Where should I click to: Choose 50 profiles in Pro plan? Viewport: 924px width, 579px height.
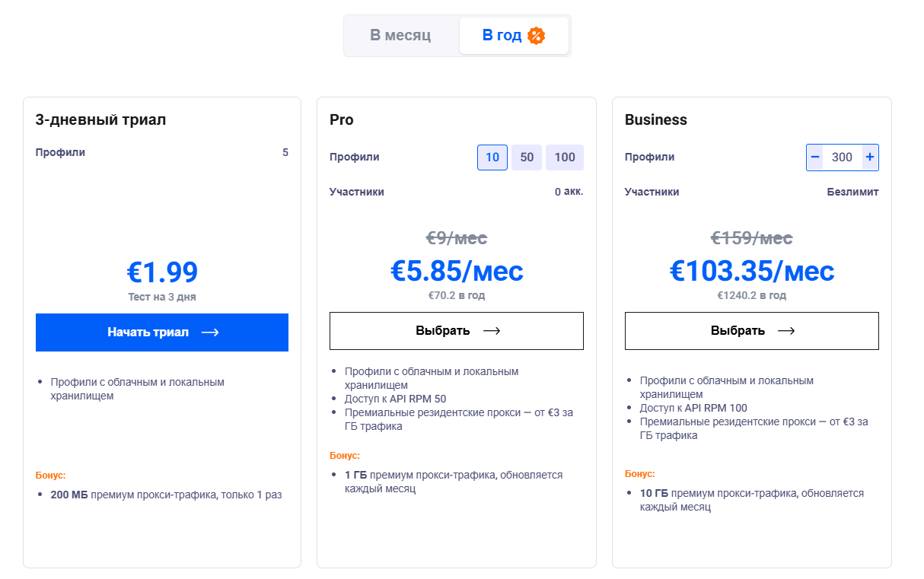(527, 157)
